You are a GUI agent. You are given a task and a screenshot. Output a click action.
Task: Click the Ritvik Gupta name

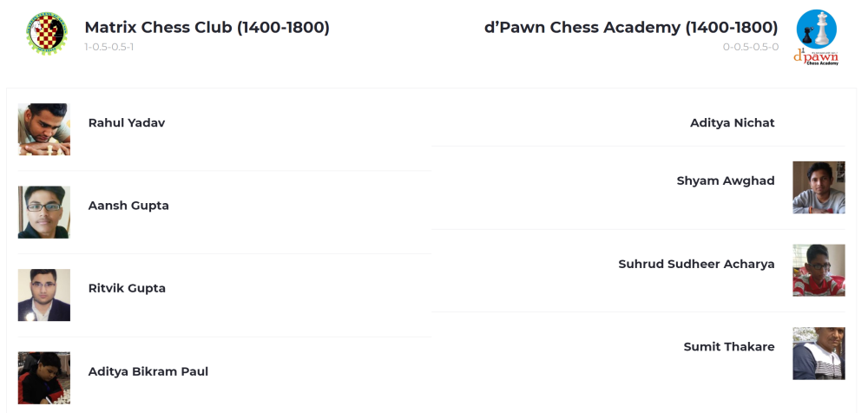[127, 288]
